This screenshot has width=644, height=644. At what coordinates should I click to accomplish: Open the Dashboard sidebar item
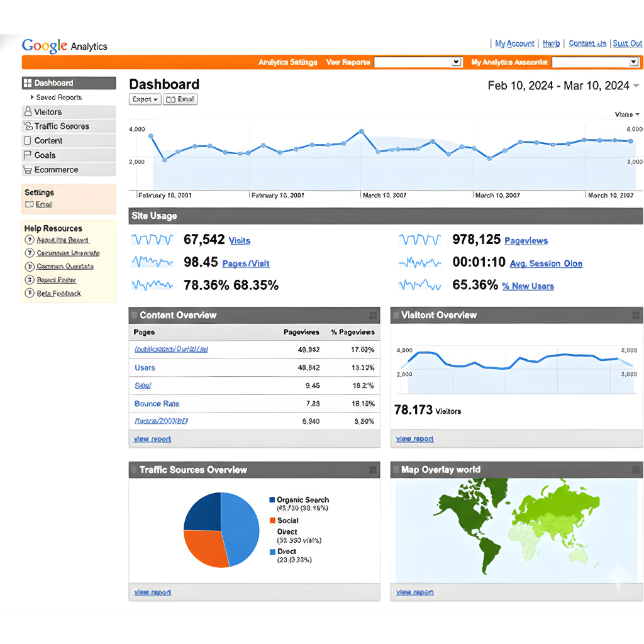tap(69, 83)
